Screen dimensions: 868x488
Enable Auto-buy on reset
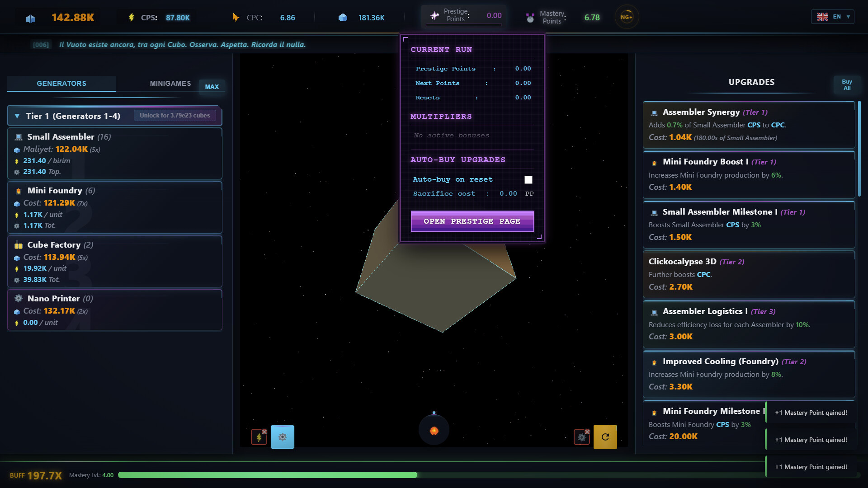(x=528, y=179)
